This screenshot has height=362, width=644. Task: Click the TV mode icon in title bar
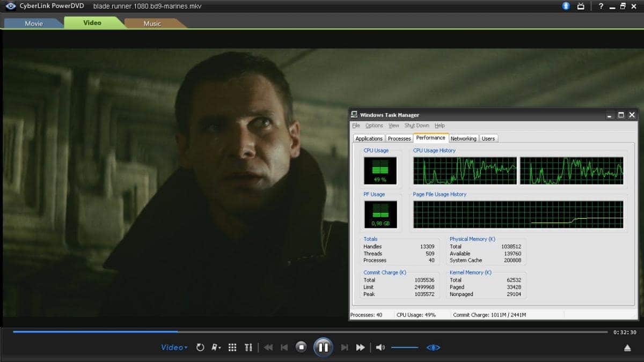tap(581, 6)
